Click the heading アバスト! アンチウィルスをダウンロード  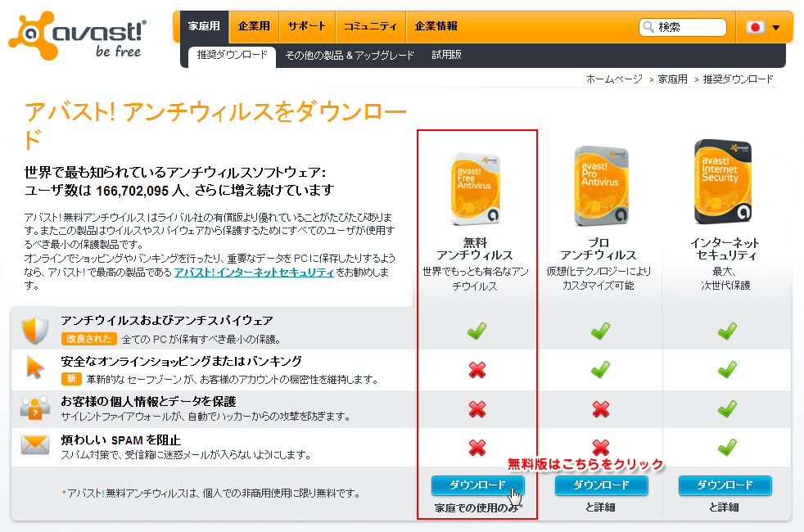coord(215,125)
